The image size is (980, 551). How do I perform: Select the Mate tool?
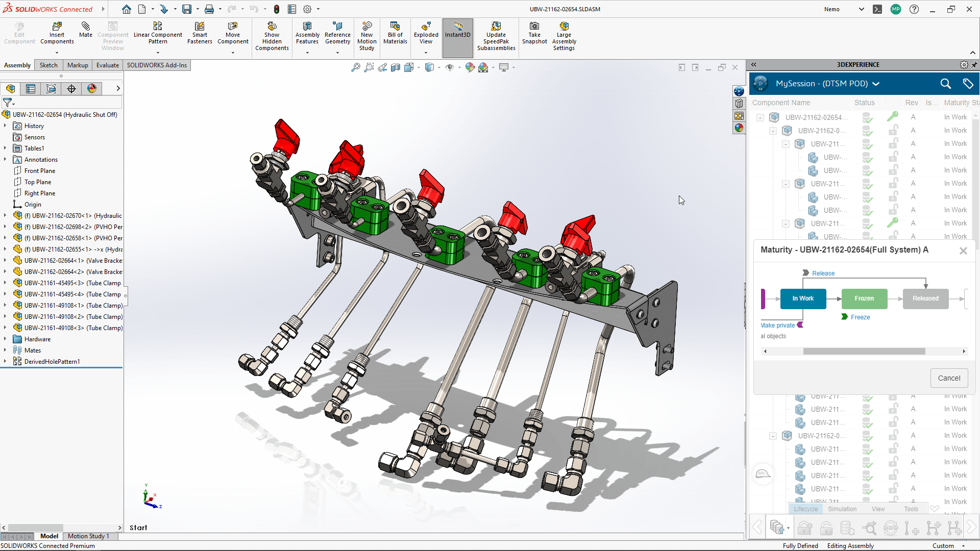pos(86,30)
